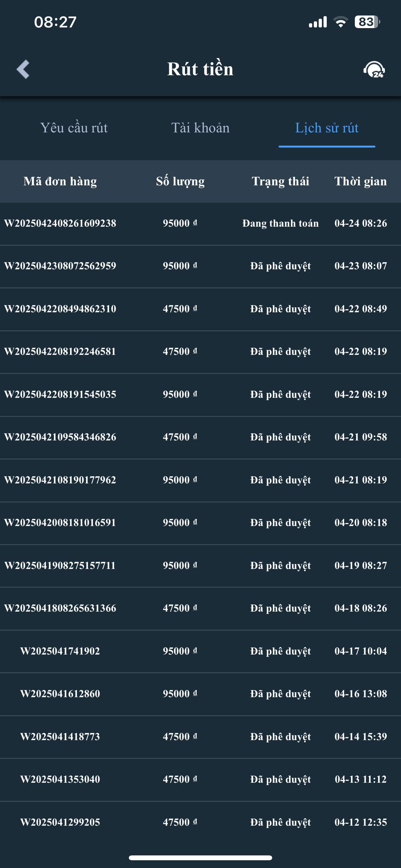Tap the cellular signal bars icon
The height and width of the screenshot is (868, 401).
[317, 22]
